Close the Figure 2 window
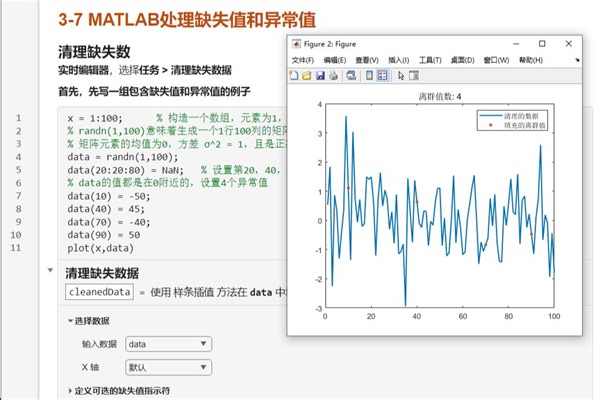Screen dimensions: 600x400 569,44
